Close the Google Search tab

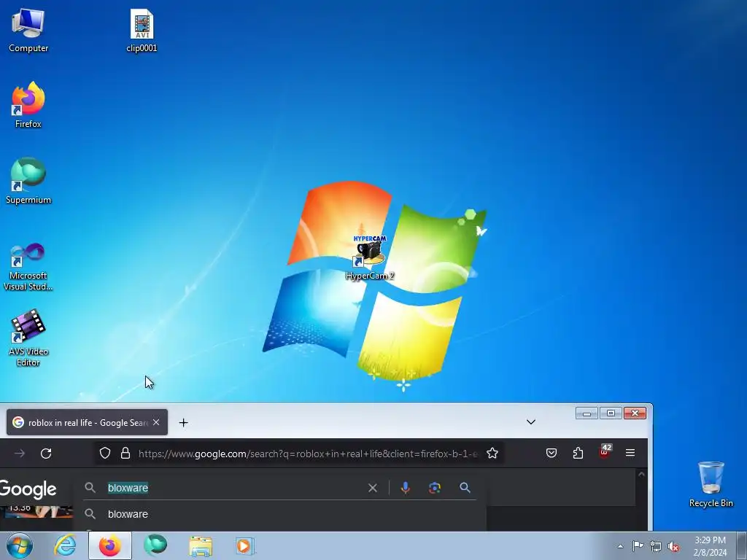coord(156,422)
